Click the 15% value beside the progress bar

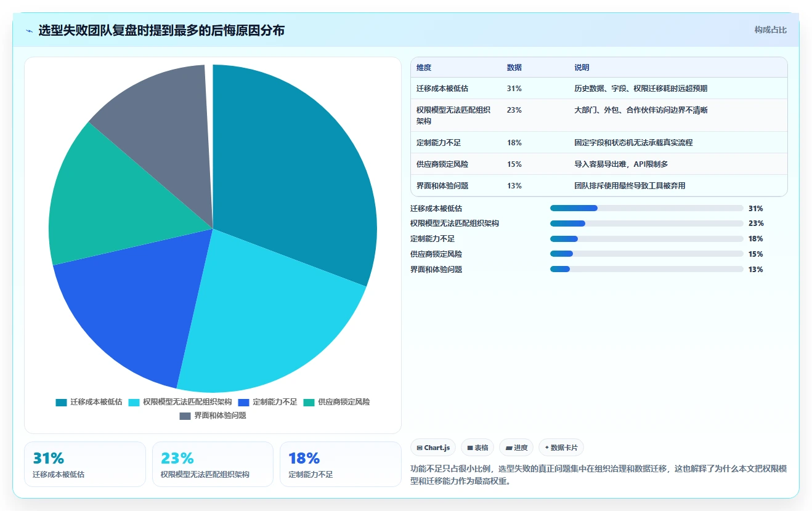[x=756, y=254]
